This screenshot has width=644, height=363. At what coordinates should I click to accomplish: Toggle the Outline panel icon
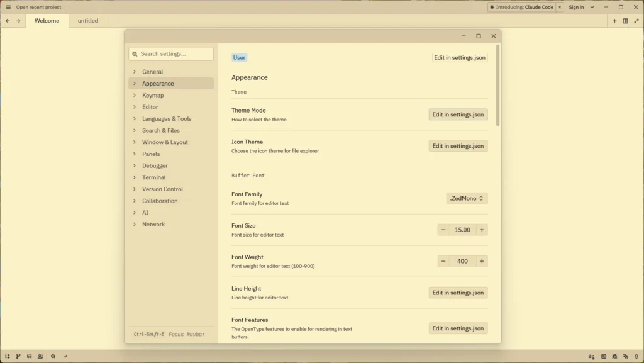(29, 356)
